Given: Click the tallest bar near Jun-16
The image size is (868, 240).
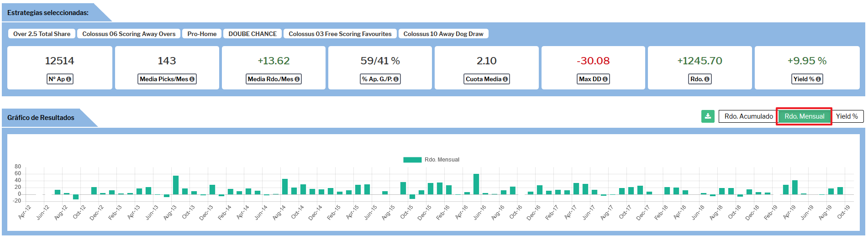Looking at the screenshot, I should 476,184.
